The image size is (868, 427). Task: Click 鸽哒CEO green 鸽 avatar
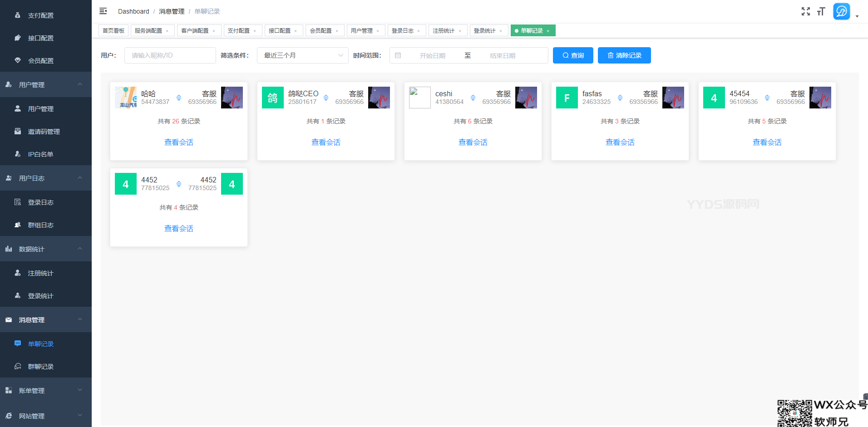[273, 98]
